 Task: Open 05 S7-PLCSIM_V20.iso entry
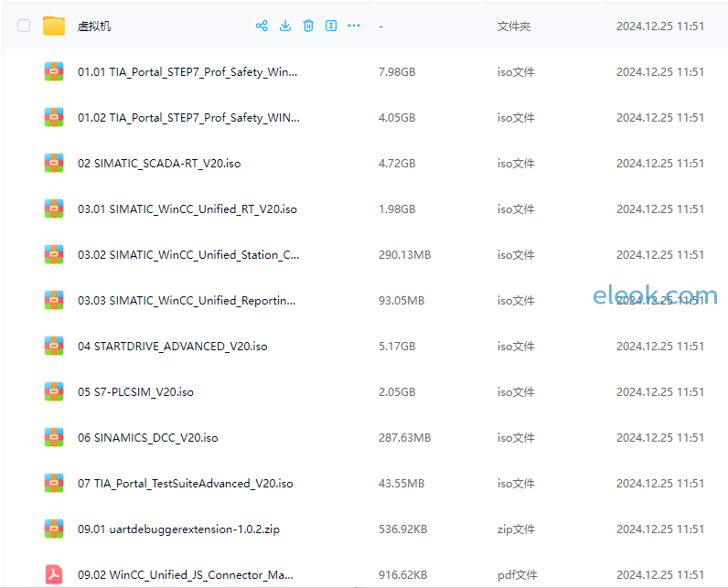tap(135, 392)
